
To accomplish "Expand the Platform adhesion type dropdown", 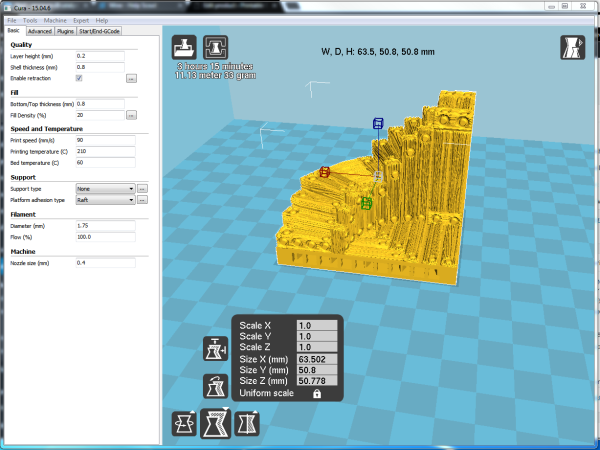I will point(105,199).
